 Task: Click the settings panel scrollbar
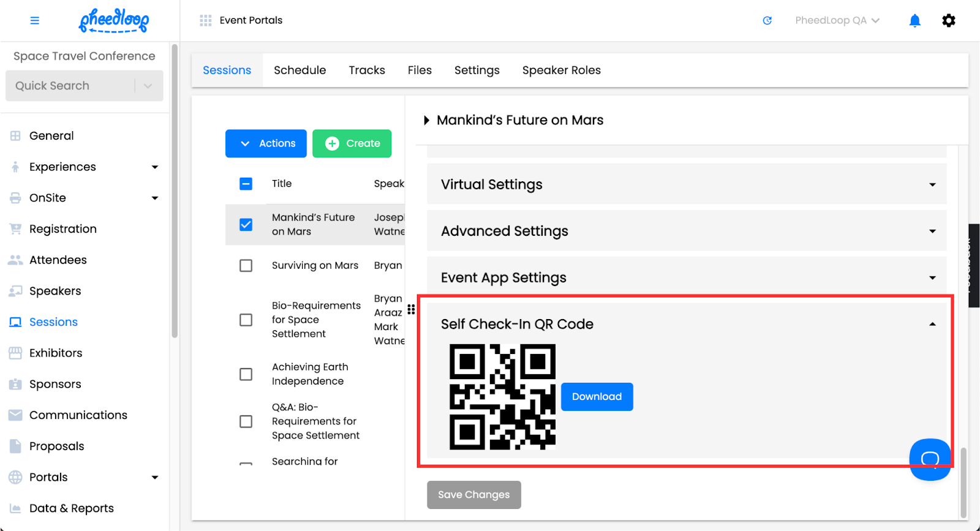point(963,483)
